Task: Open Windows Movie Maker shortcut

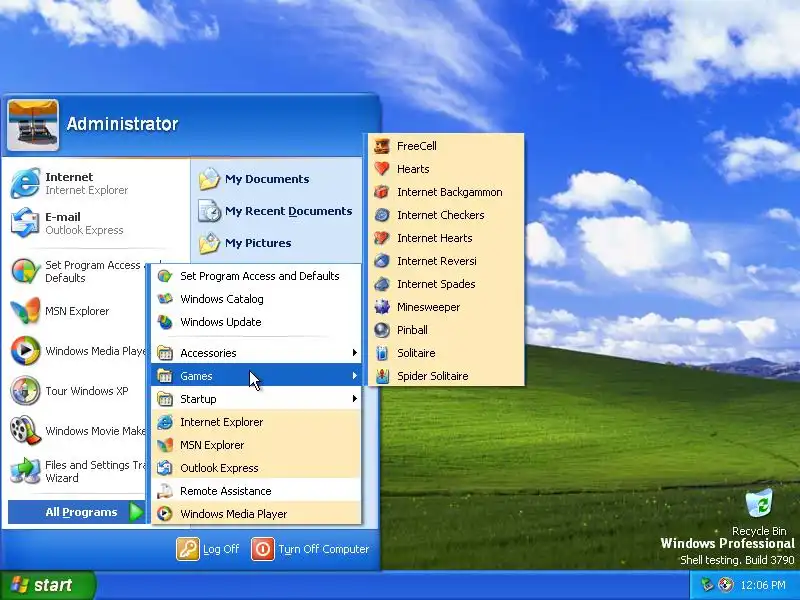Action: (78, 431)
